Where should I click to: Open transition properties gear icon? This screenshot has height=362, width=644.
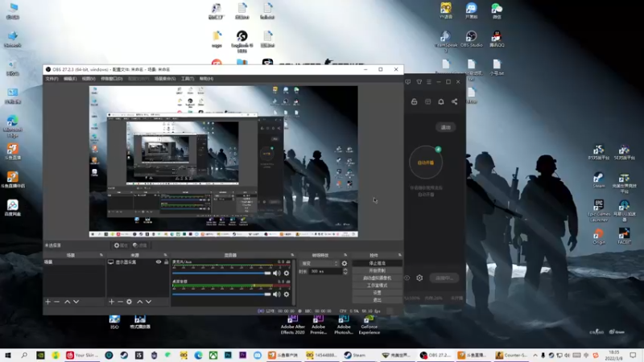[x=345, y=264]
